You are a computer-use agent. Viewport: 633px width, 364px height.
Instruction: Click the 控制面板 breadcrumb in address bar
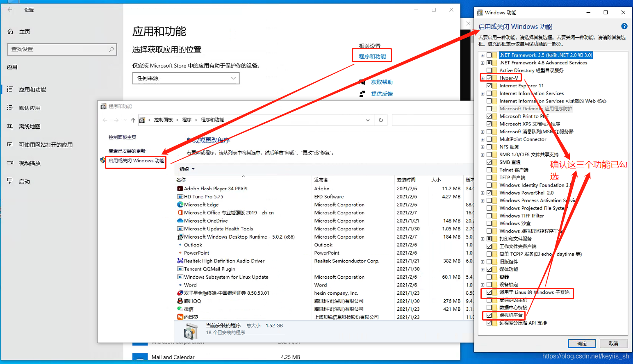(163, 120)
